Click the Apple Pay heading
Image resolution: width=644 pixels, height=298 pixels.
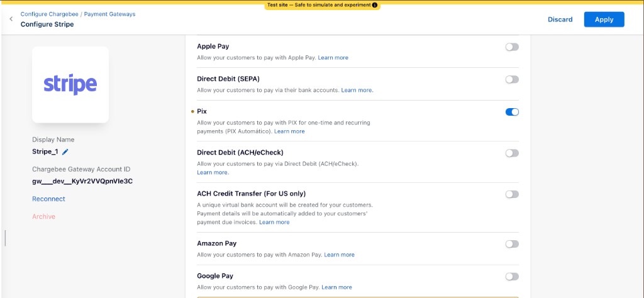tap(213, 47)
